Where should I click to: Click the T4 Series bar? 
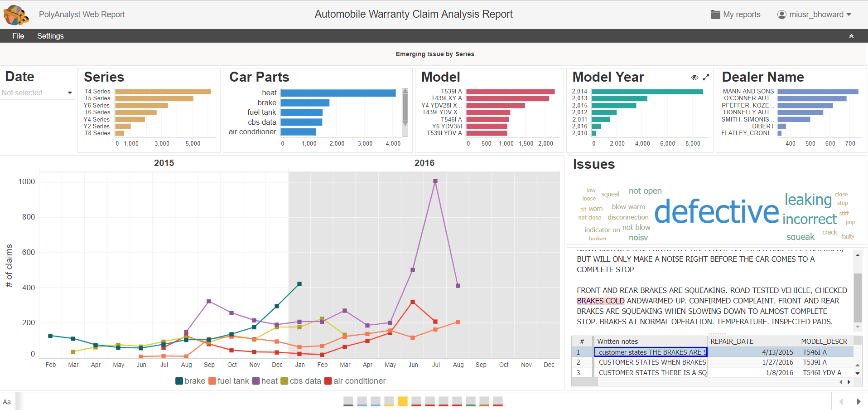click(163, 92)
